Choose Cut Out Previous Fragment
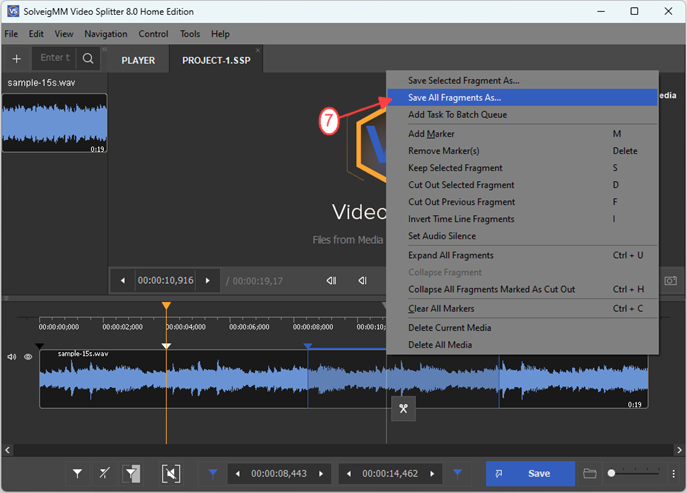The height and width of the screenshot is (493, 687). [x=522, y=202]
